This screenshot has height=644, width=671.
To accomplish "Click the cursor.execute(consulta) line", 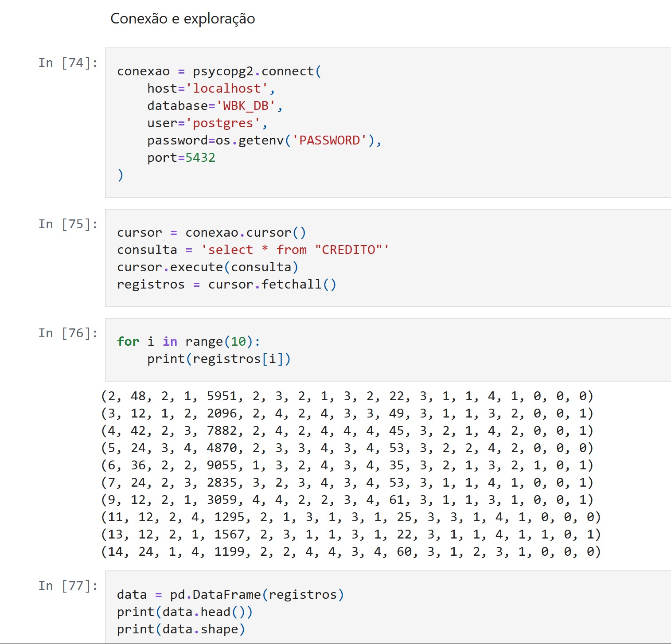I will (x=207, y=267).
